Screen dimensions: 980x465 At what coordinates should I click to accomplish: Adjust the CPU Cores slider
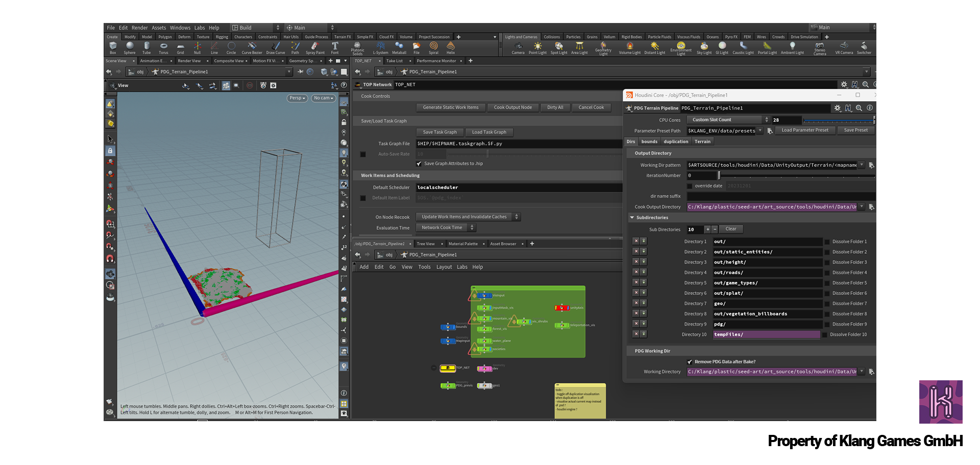838,120
